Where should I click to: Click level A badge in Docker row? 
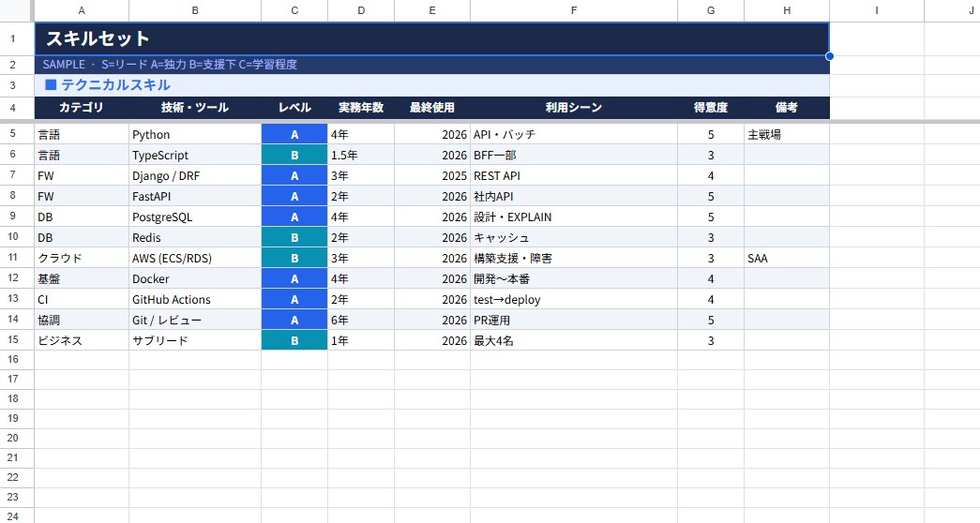tap(294, 278)
